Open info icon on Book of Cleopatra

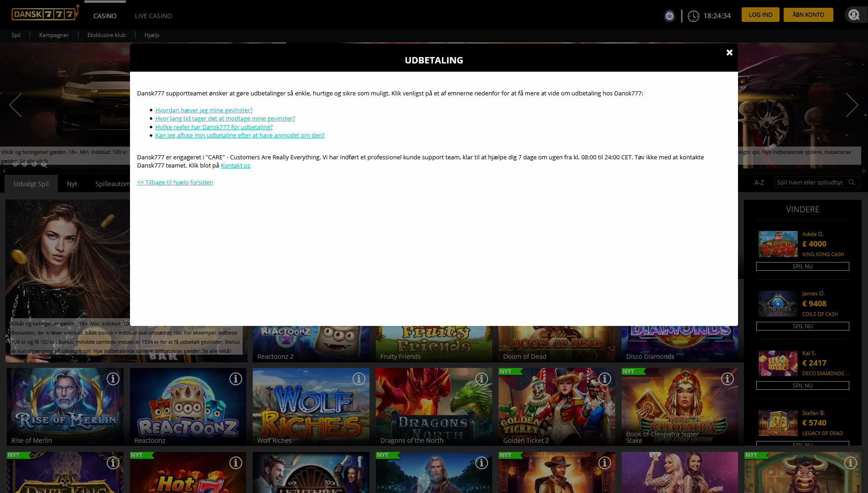[727, 379]
